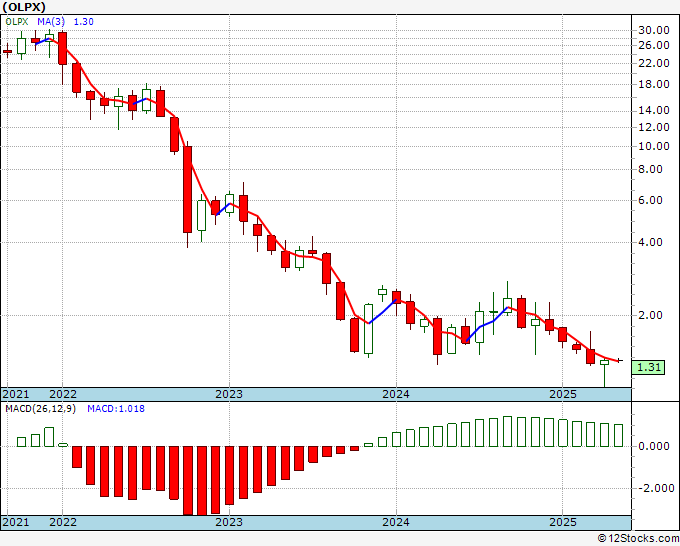Click the 12.00 price axis label
This screenshot has height=546, width=680.
click(x=654, y=127)
